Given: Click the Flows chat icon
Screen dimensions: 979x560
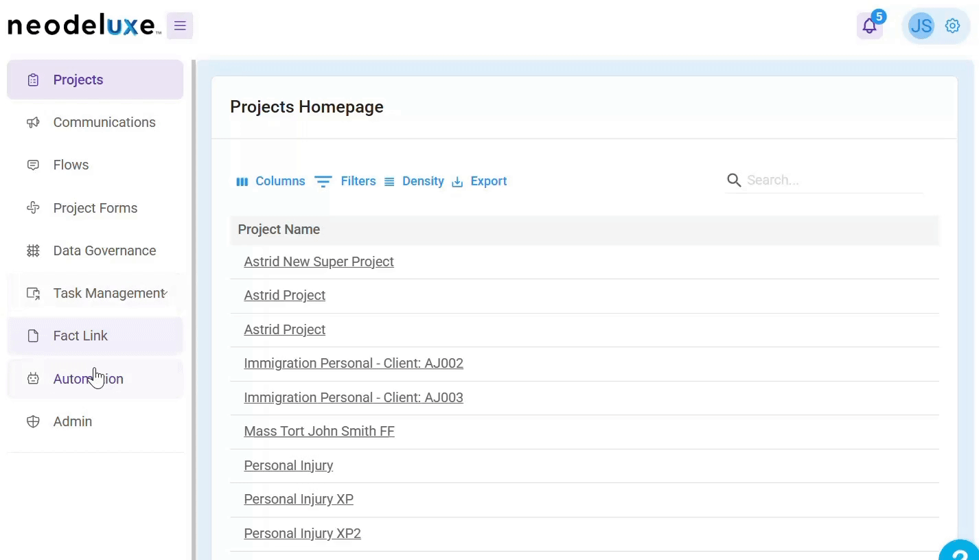Looking at the screenshot, I should click(x=33, y=165).
